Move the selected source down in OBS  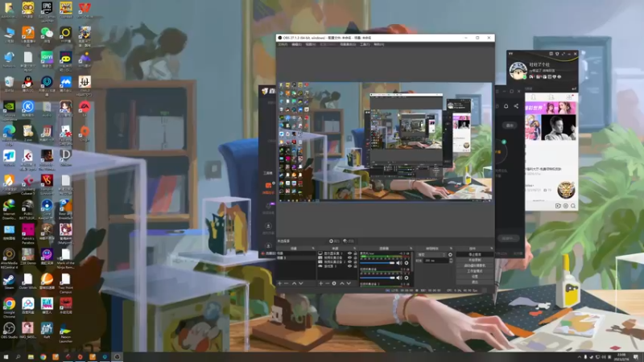349,283
